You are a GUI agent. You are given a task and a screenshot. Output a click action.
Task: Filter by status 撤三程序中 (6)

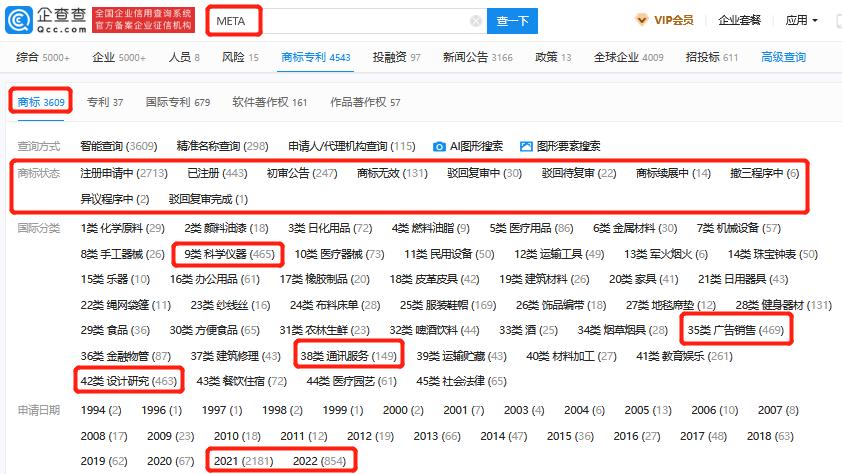(765, 173)
